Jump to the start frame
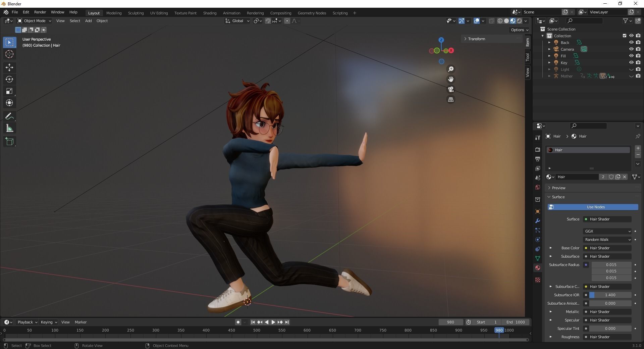Image resolution: width=644 pixels, height=349 pixels. (253, 322)
